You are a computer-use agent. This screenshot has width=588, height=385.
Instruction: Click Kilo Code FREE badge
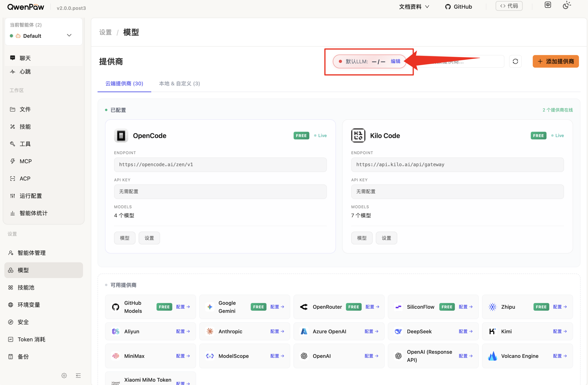tap(538, 136)
